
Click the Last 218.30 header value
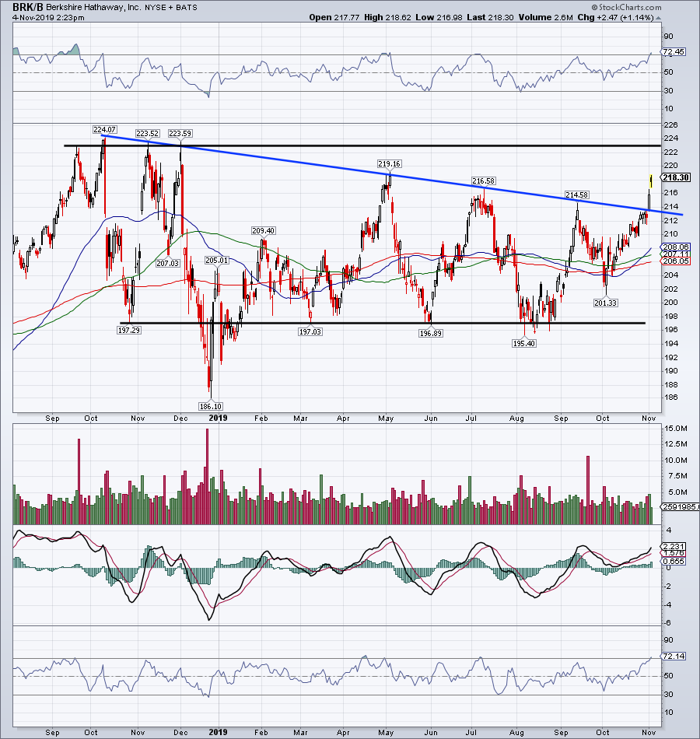click(490, 17)
